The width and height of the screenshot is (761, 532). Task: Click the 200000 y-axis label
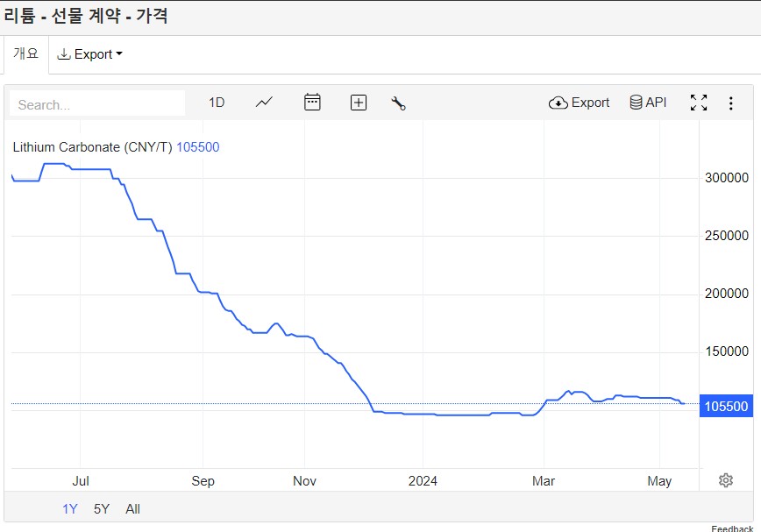point(727,293)
